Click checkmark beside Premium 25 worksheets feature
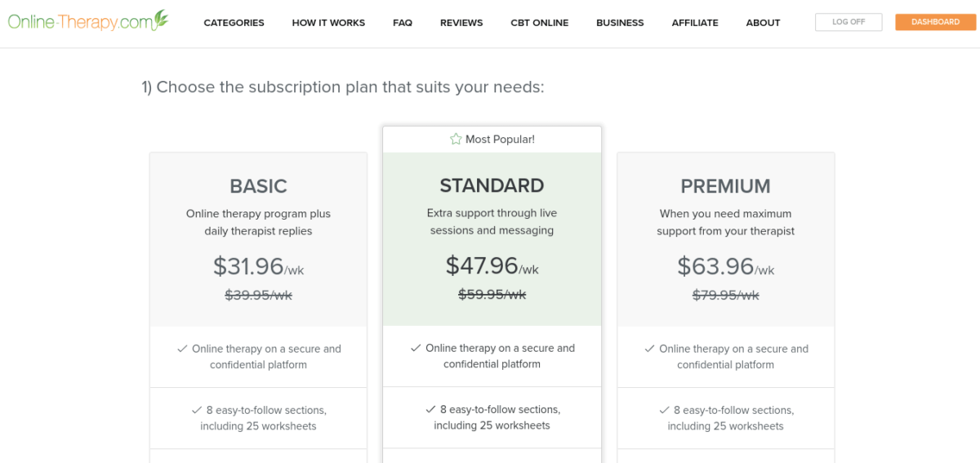980x463 pixels. pyautogui.click(x=664, y=410)
